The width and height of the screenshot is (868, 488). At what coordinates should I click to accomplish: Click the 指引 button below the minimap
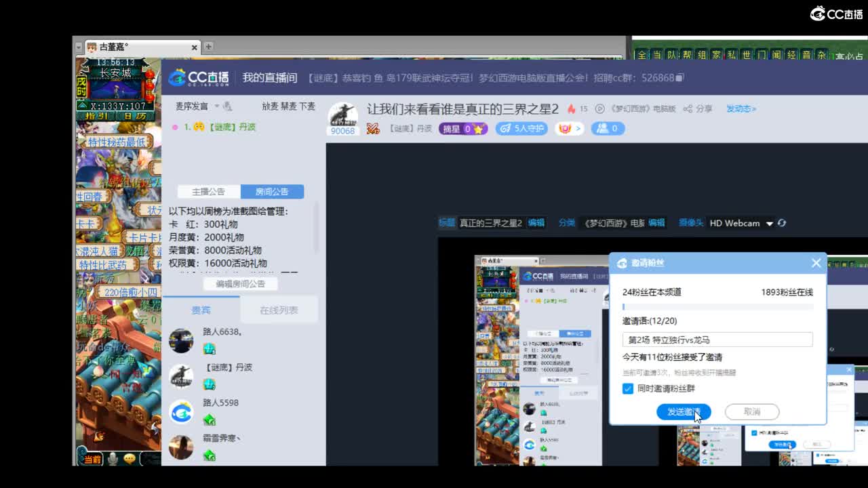tap(96, 116)
